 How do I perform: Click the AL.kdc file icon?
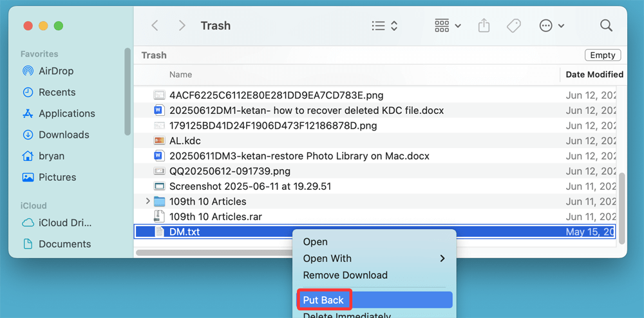159,141
